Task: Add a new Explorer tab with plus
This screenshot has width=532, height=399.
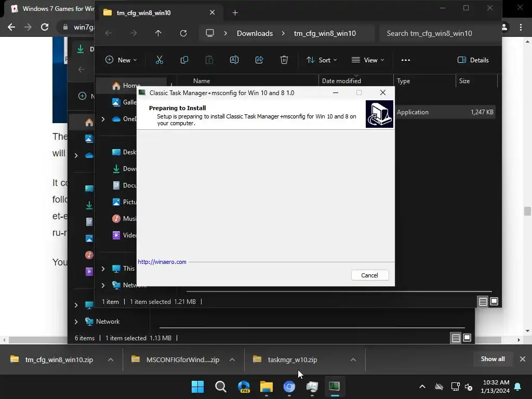Action: tap(235, 13)
